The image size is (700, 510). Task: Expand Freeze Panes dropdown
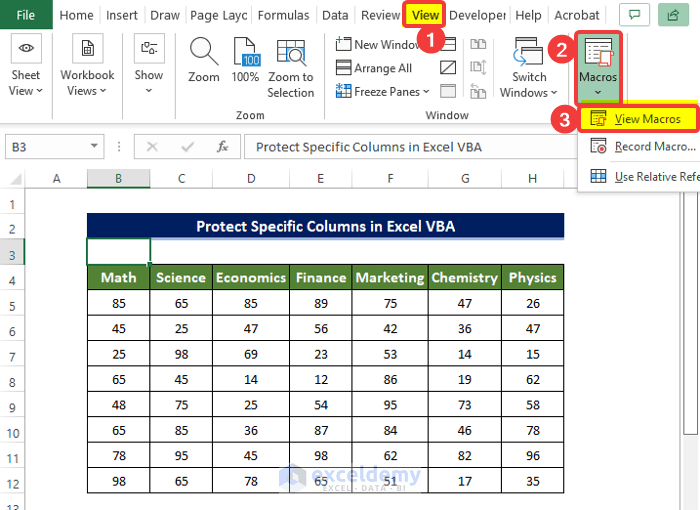pos(426,92)
